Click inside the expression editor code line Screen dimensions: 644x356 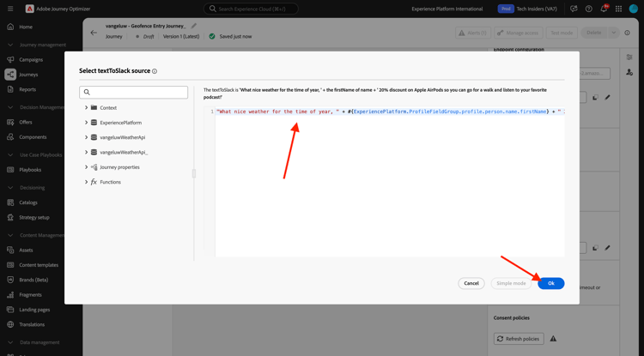[x=390, y=112]
